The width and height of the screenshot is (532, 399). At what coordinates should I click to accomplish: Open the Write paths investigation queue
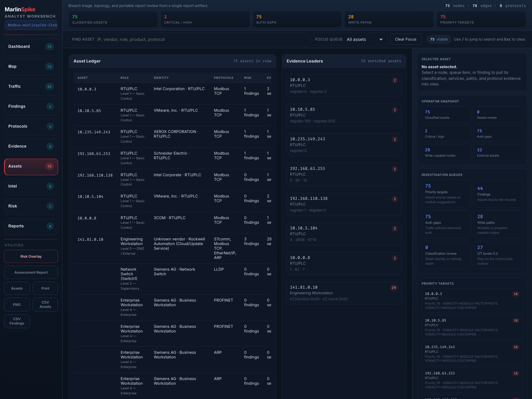tap(498, 224)
